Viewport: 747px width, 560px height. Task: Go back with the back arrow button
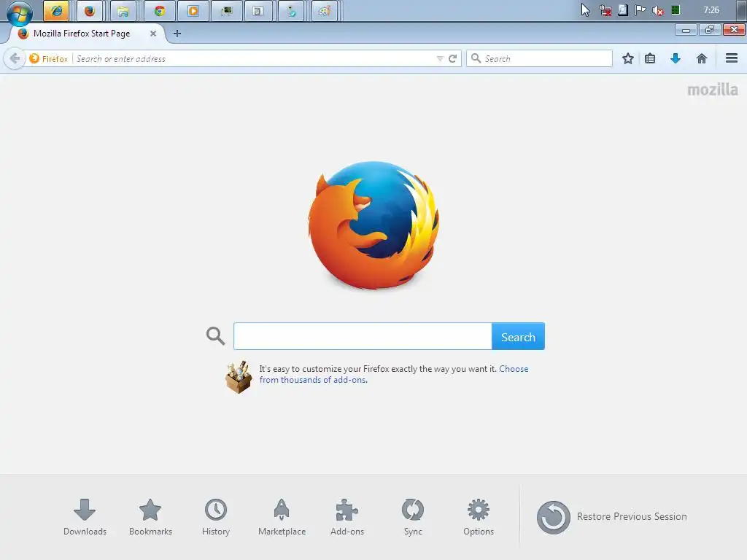click(15, 58)
